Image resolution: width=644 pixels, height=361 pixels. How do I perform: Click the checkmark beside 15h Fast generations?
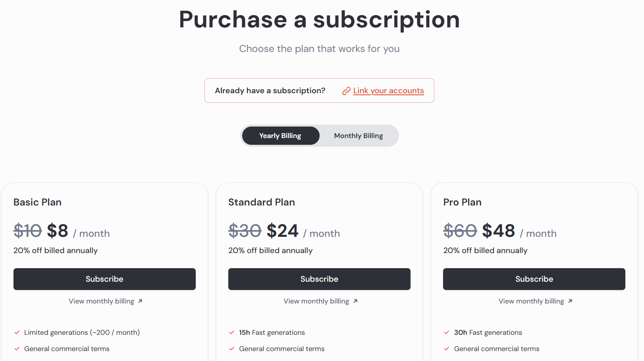point(232,332)
